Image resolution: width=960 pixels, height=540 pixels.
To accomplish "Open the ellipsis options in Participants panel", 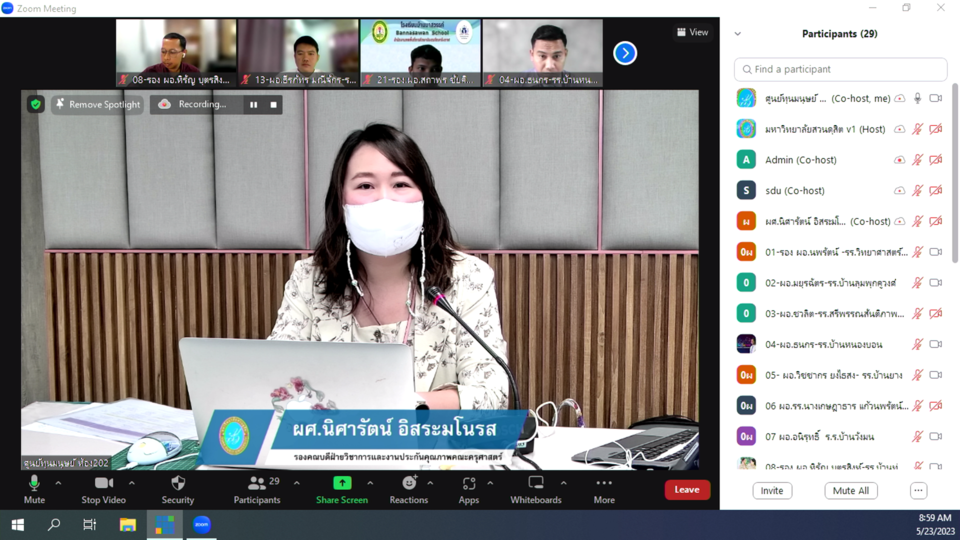I will (x=918, y=490).
